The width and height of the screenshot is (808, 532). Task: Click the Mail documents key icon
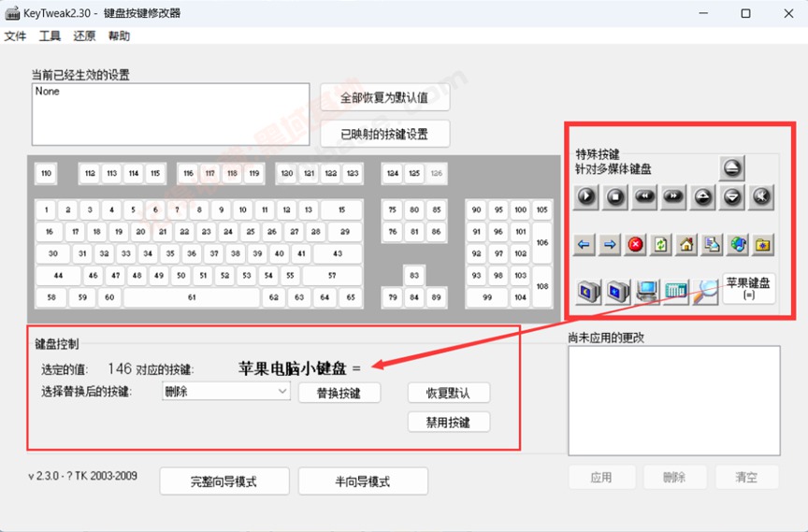pyautogui.click(x=713, y=245)
